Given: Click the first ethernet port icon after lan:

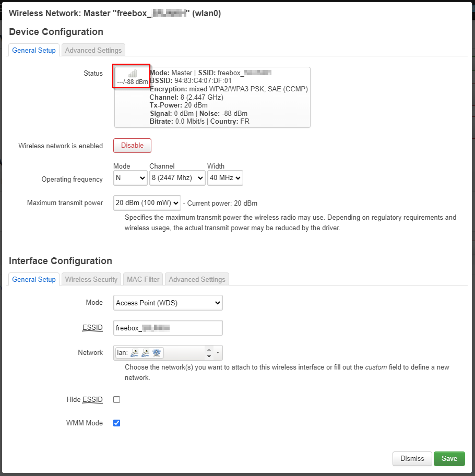Looking at the screenshot, I should [x=135, y=353].
